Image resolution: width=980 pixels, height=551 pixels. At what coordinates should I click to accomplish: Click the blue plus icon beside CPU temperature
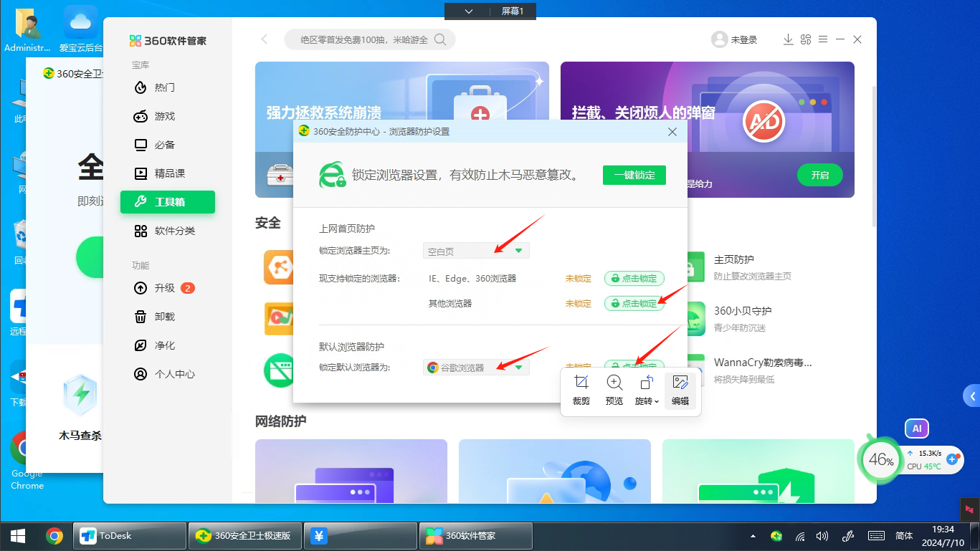coord(953,459)
